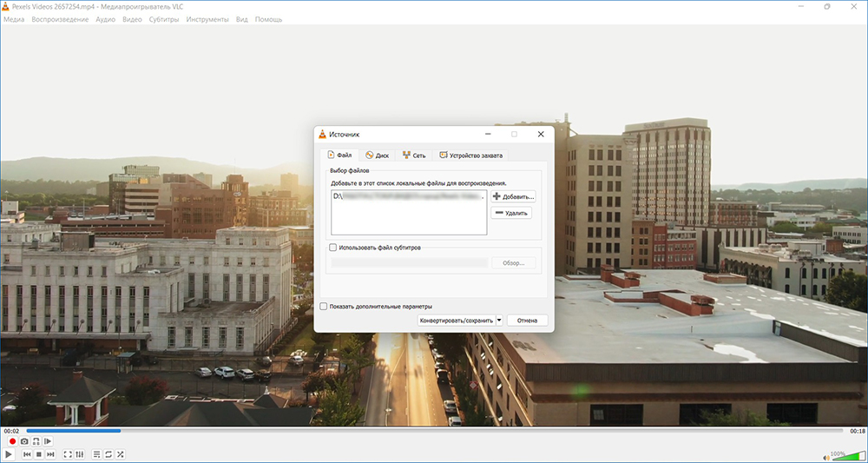Click the Добавить... button

click(513, 197)
